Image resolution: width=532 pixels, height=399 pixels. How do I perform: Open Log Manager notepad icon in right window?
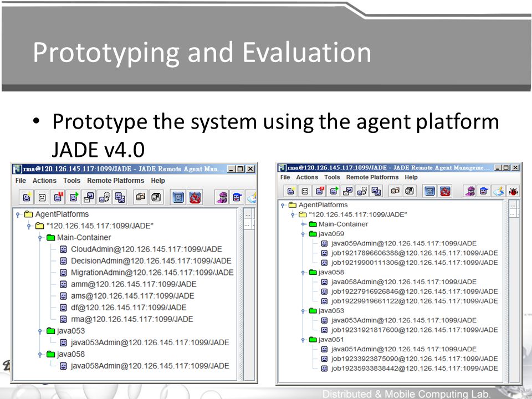[x=498, y=191]
